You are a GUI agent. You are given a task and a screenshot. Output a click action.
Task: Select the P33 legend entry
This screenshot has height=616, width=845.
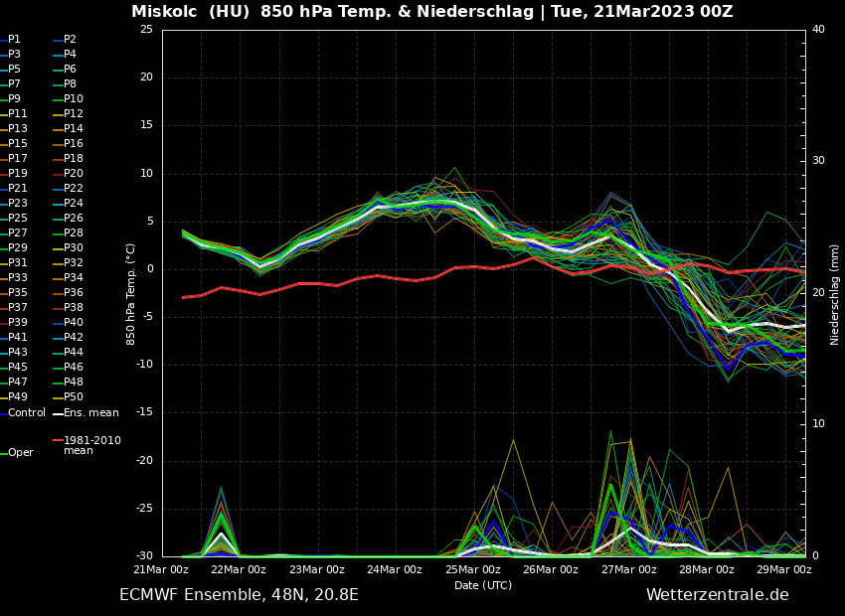coord(18,278)
